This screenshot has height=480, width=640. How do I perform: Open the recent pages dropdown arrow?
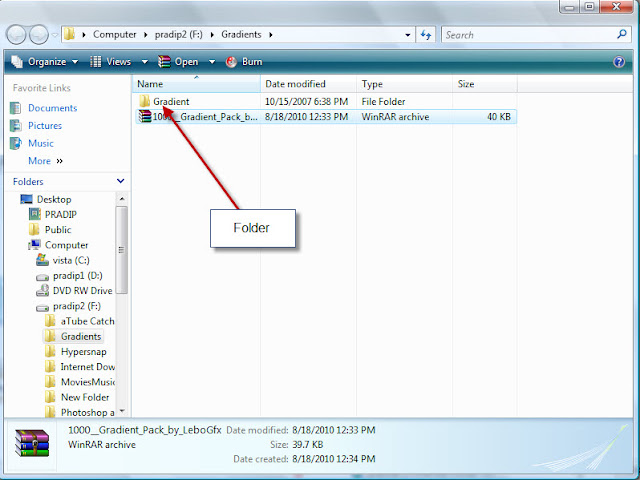(x=55, y=35)
